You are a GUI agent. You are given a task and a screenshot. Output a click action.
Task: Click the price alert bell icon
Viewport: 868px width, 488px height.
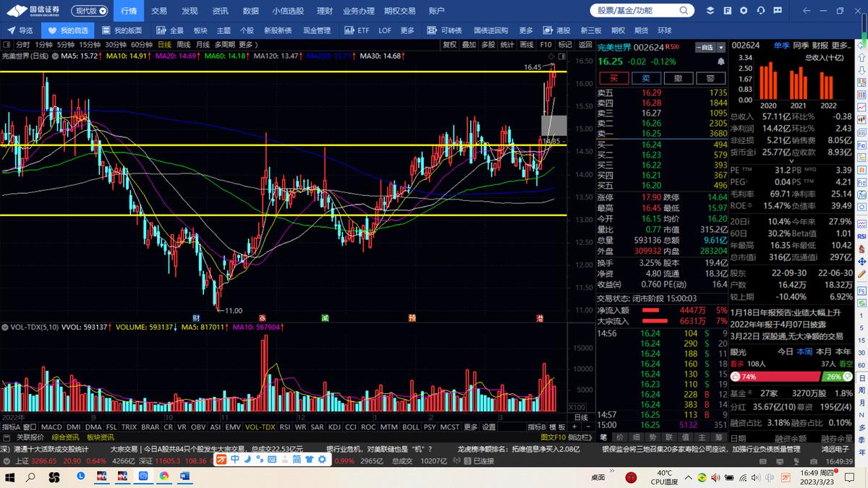point(723,62)
